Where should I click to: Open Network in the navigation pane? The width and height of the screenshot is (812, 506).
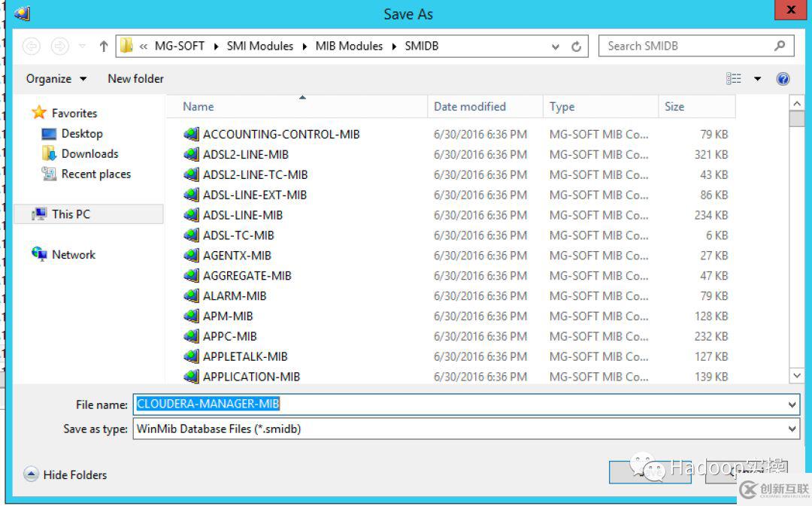pyautogui.click(x=73, y=255)
